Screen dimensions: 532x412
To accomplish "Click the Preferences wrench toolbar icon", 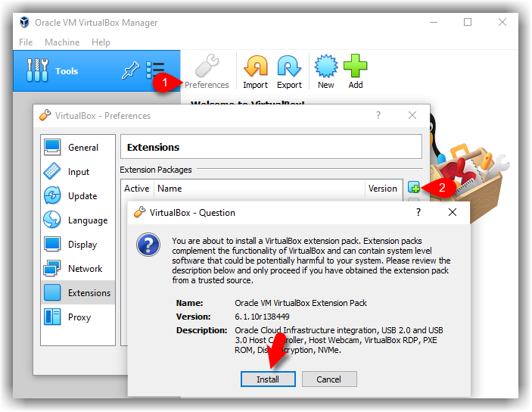I will 207,71.
